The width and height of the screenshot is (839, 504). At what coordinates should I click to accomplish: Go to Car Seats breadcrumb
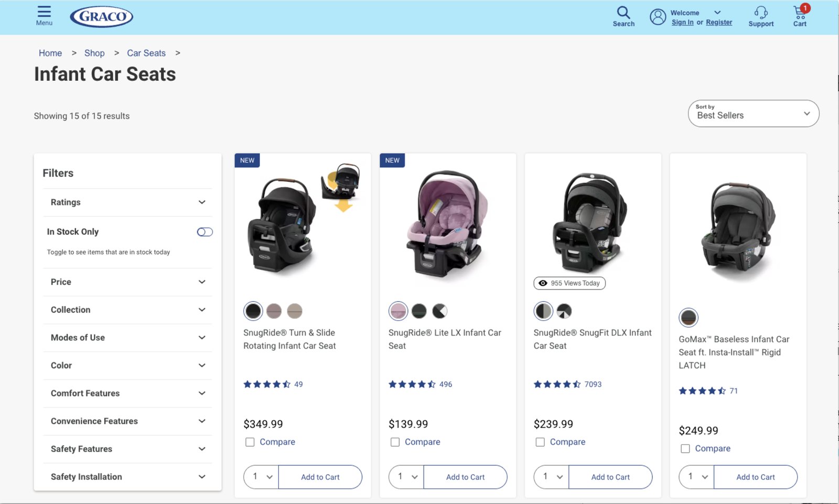(146, 53)
